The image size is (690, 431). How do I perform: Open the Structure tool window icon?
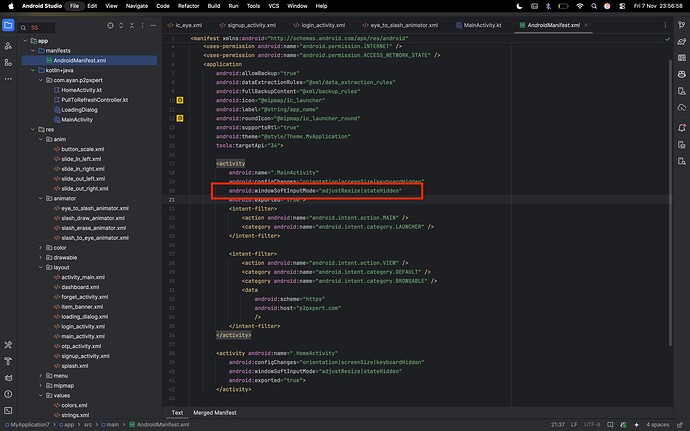(x=8, y=63)
